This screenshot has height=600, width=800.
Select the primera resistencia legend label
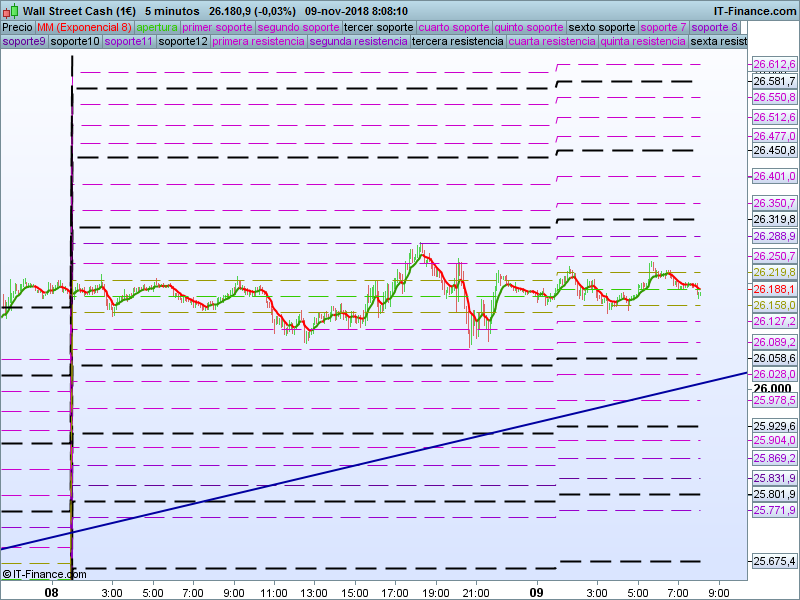(x=258, y=42)
